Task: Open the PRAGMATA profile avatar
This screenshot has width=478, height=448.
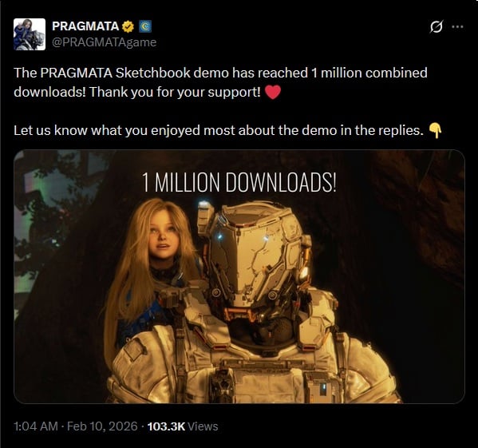Action: tap(30, 34)
